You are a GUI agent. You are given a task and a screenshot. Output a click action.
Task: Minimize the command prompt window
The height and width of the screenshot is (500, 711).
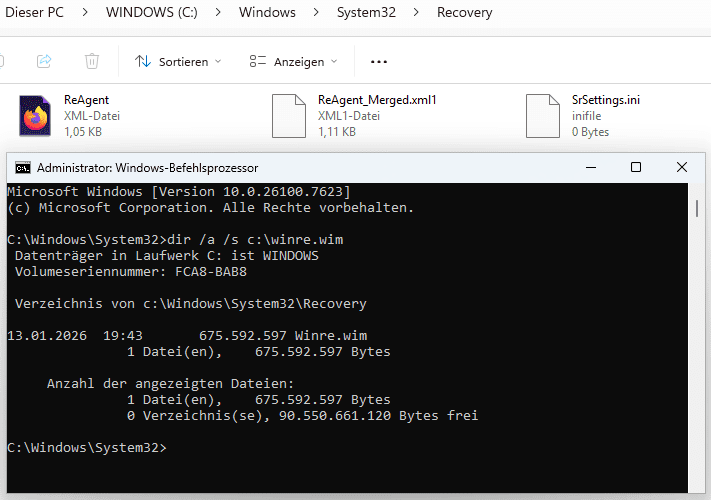click(x=590, y=168)
